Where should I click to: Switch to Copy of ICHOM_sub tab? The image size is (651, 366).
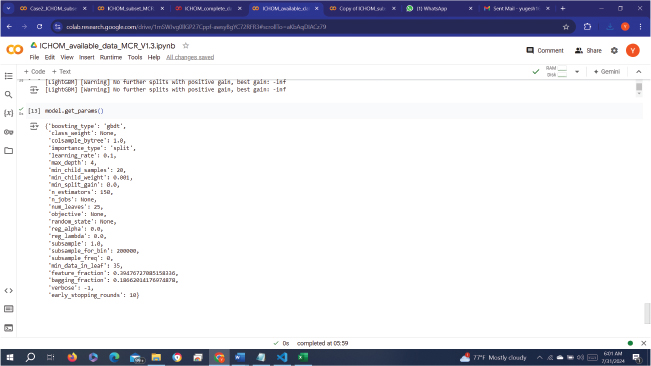tap(362, 8)
